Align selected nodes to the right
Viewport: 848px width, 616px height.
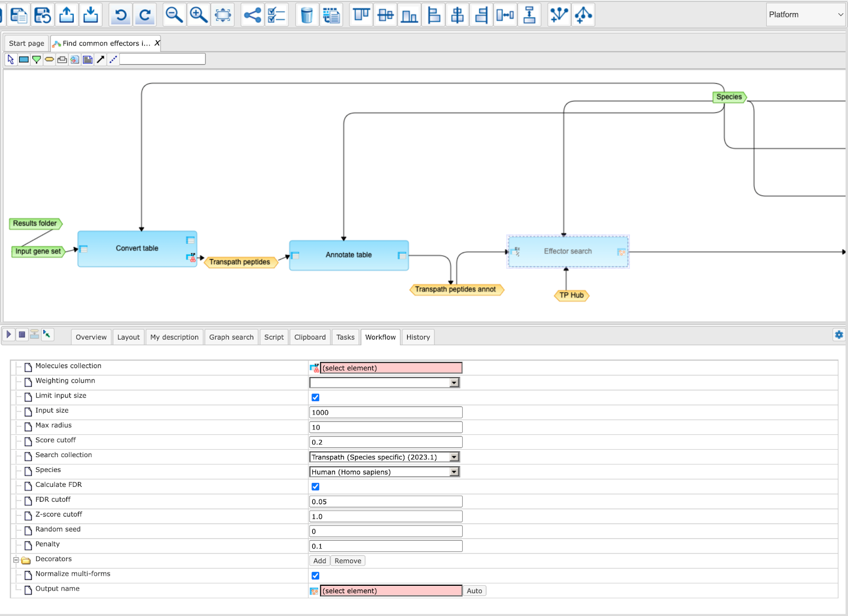coord(481,15)
